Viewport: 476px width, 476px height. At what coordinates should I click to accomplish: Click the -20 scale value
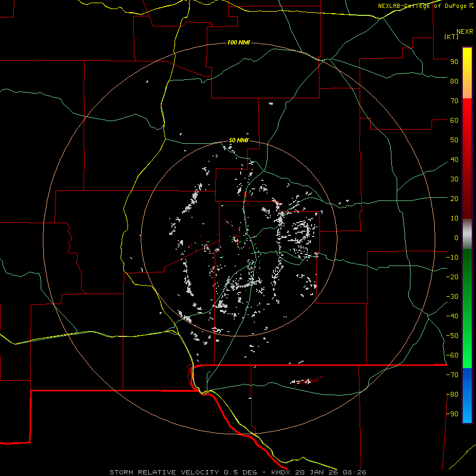452,277
